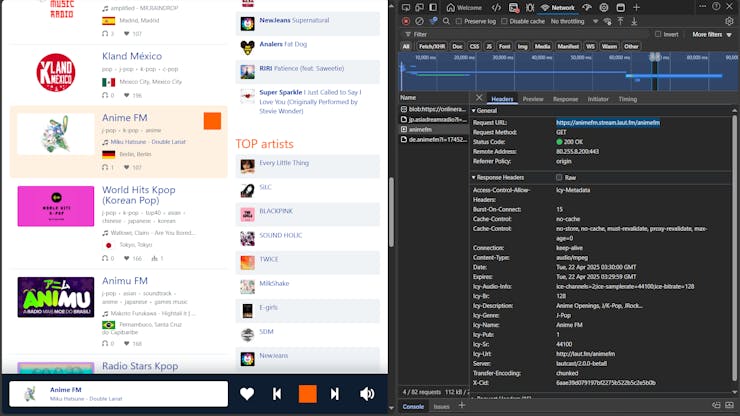Open Kland México station link
This screenshot has width=740, height=416.
coord(132,56)
